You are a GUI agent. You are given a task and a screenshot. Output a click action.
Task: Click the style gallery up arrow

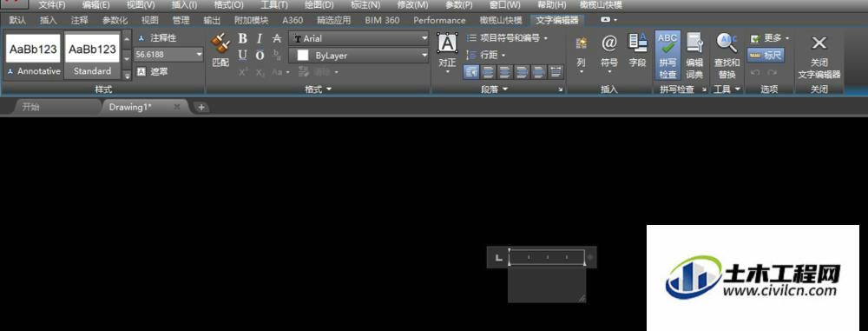click(127, 39)
